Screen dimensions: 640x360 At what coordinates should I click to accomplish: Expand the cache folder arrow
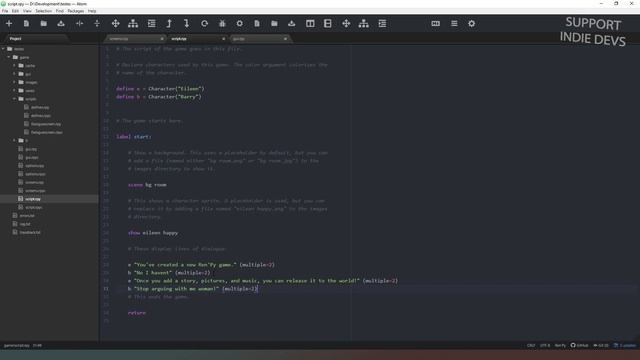(14, 66)
